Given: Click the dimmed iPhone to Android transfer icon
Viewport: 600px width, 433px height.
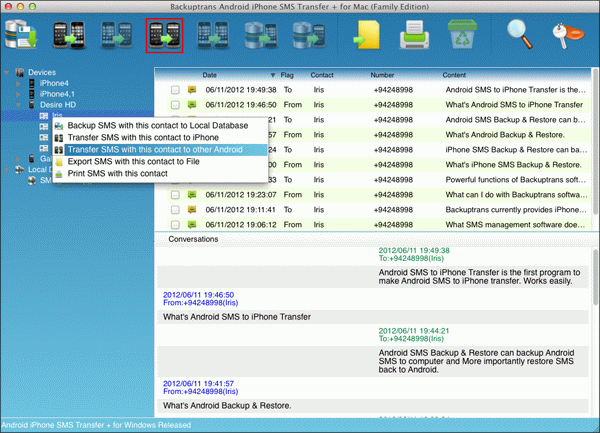Looking at the screenshot, I should point(117,35).
